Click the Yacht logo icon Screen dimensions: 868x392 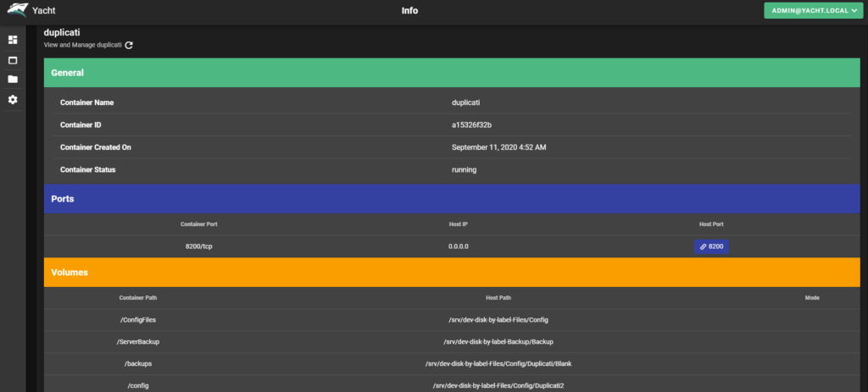(17, 10)
